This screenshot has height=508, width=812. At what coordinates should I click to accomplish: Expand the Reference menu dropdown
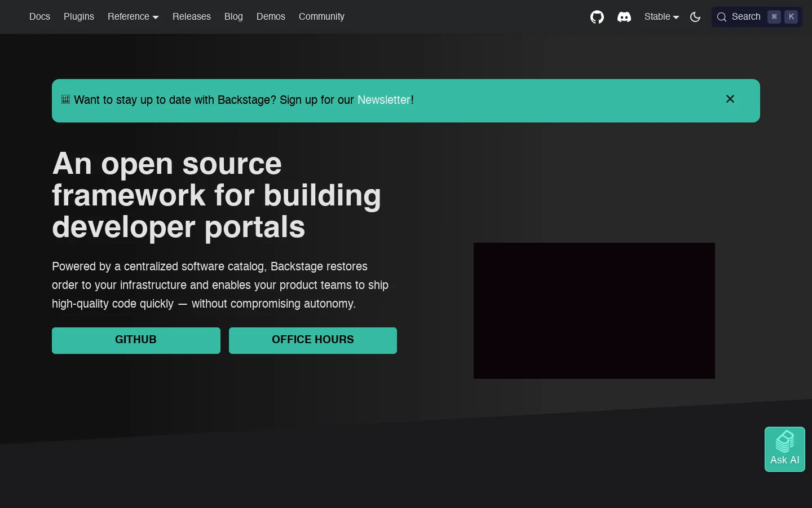coord(133,17)
